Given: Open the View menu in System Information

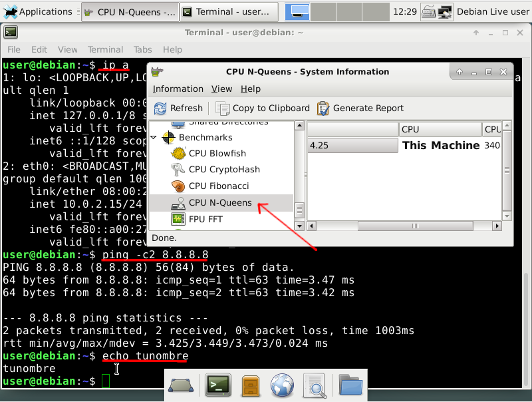Looking at the screenshot, I should click(221, 89).
